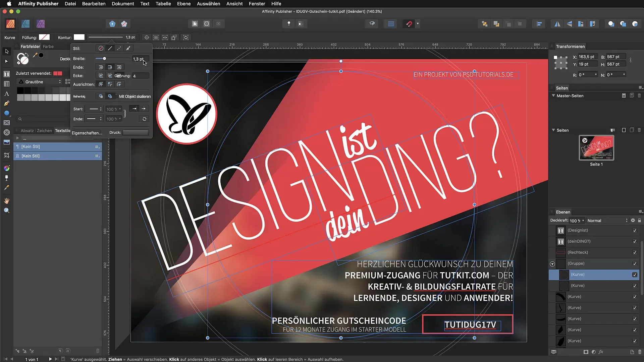Screen dimensions: 644x362
Task: Open the Ebene menu
Action: (x=184, y=4)
